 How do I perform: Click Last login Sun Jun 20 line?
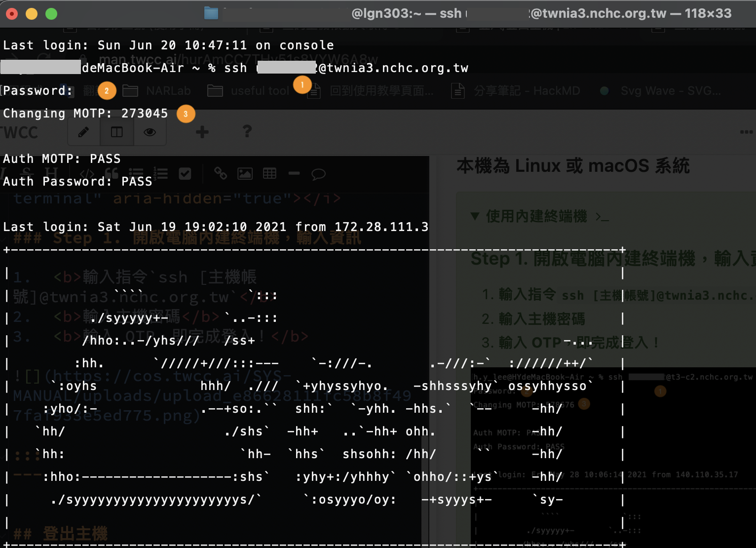[168, 45]
